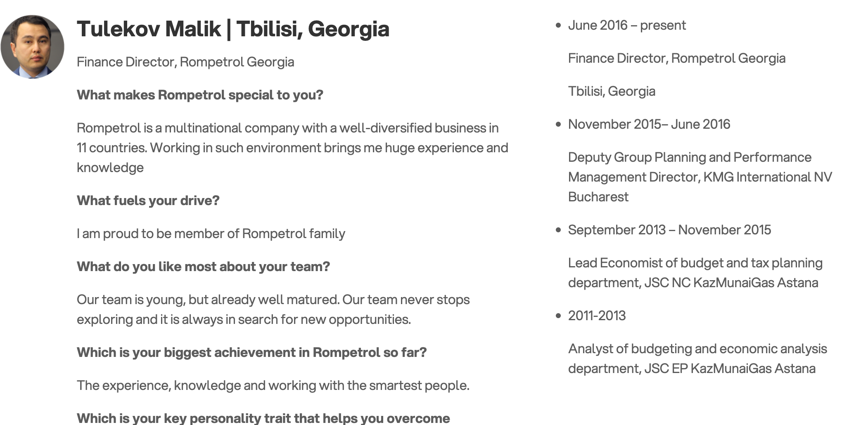The height and width of the screenshot is (425, 868).
Task: Click the question What fuels your drive?
Action: (148, 201)
